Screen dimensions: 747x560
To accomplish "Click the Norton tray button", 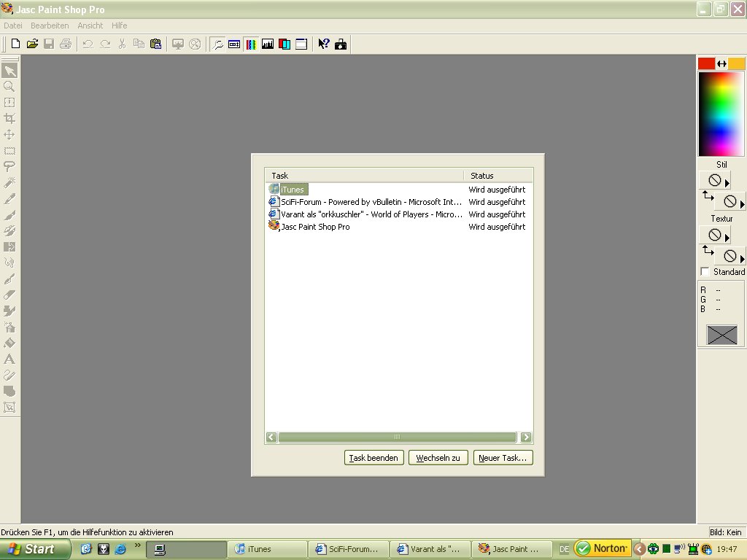I will click(x=603, y=548).
